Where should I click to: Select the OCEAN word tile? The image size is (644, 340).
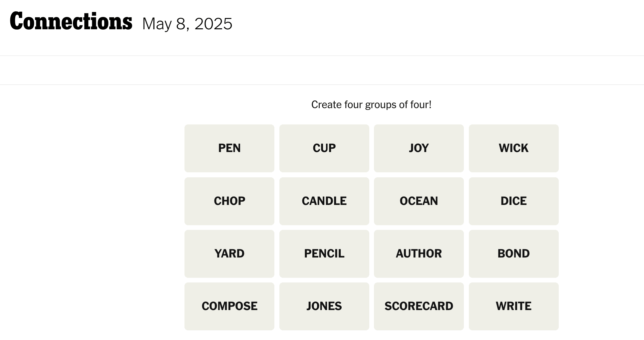point(419,201)
